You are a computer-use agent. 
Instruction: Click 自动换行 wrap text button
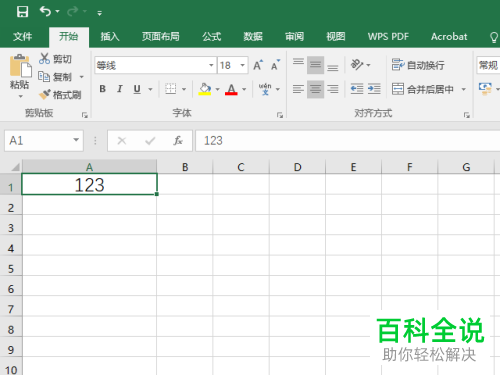click(418, 65)
